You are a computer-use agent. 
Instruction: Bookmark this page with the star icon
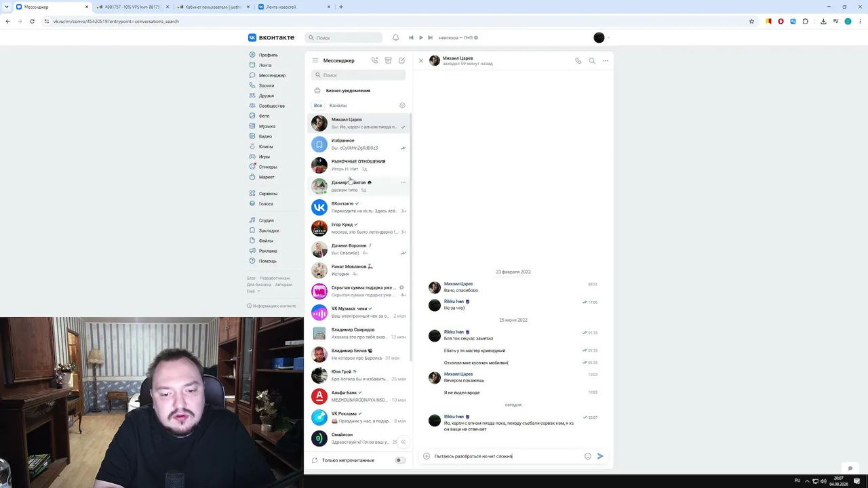pos(751,21)
